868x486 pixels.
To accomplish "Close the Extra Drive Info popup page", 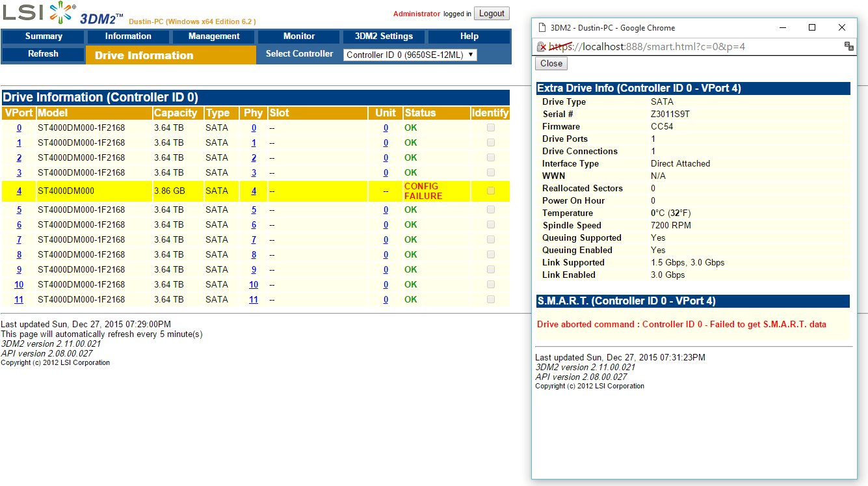I will (551, 63).
